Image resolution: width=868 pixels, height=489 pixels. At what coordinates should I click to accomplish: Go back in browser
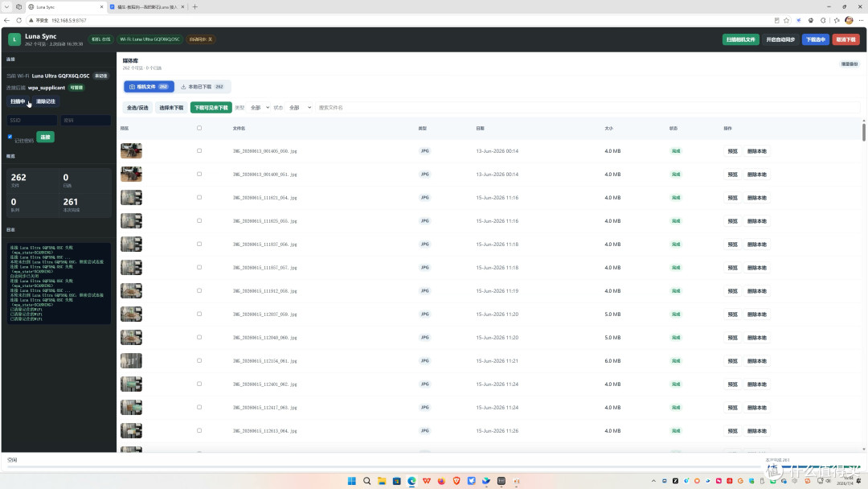(x=6, y=20)
